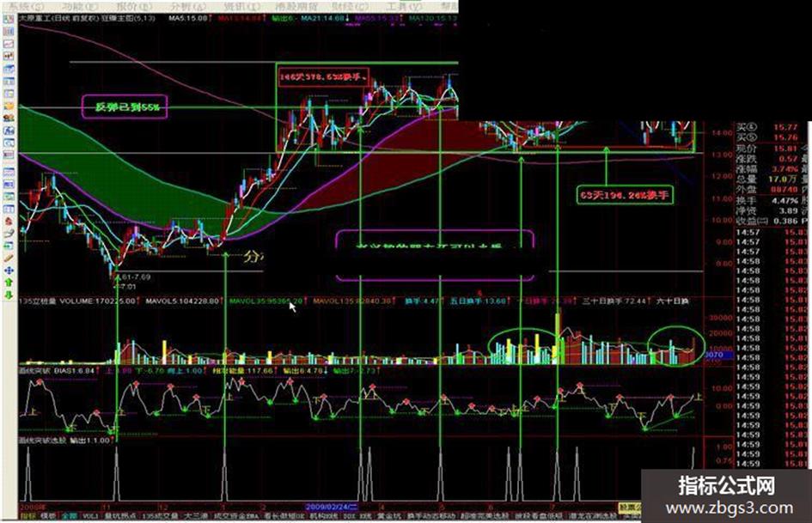The width and height of the screenshot is (812, 523).
Task: Click the MA5:15.08 moving average label
Action: pyautogui.click(x=188, y=18)
